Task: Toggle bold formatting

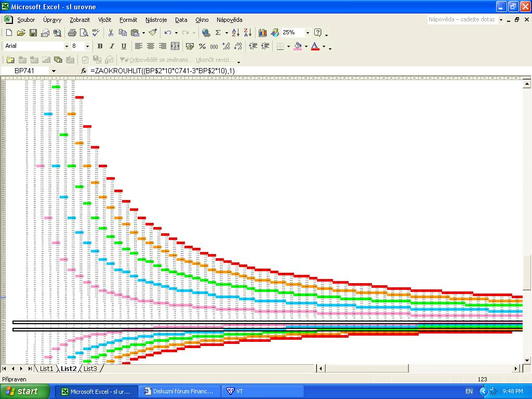Action: 100,46
